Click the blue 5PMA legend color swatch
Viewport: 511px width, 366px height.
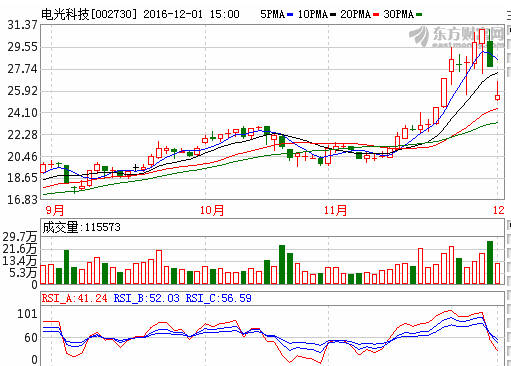point(290,15)
